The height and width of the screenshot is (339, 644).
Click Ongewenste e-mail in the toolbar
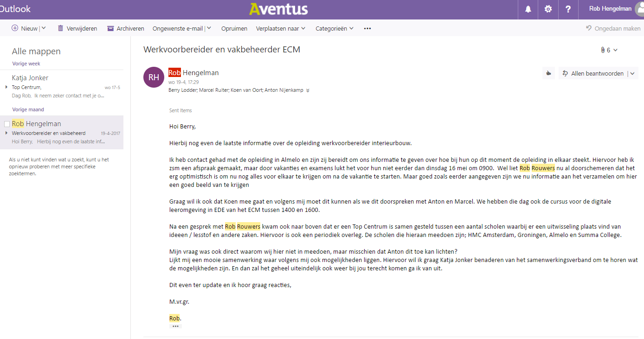(x=178, y=28)
